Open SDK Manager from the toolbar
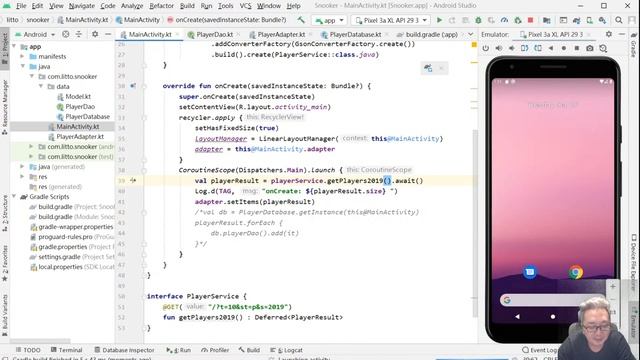Viewport: 640px width, 360px height. click(602, 20)
